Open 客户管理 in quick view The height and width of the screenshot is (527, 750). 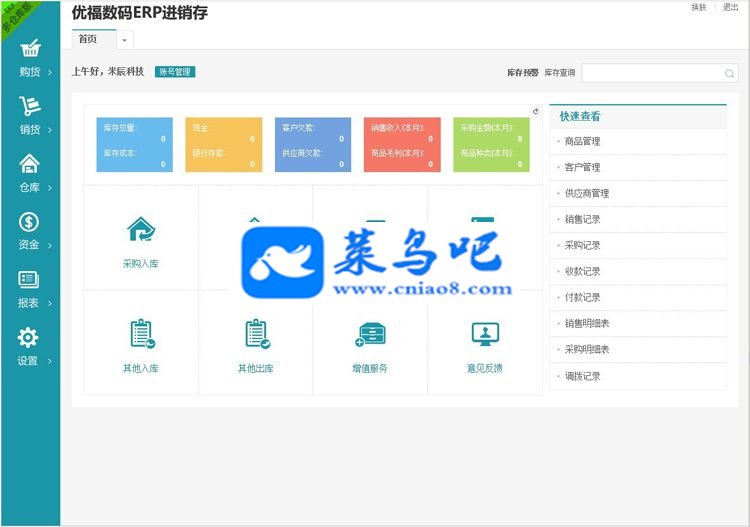pos(638,167)
